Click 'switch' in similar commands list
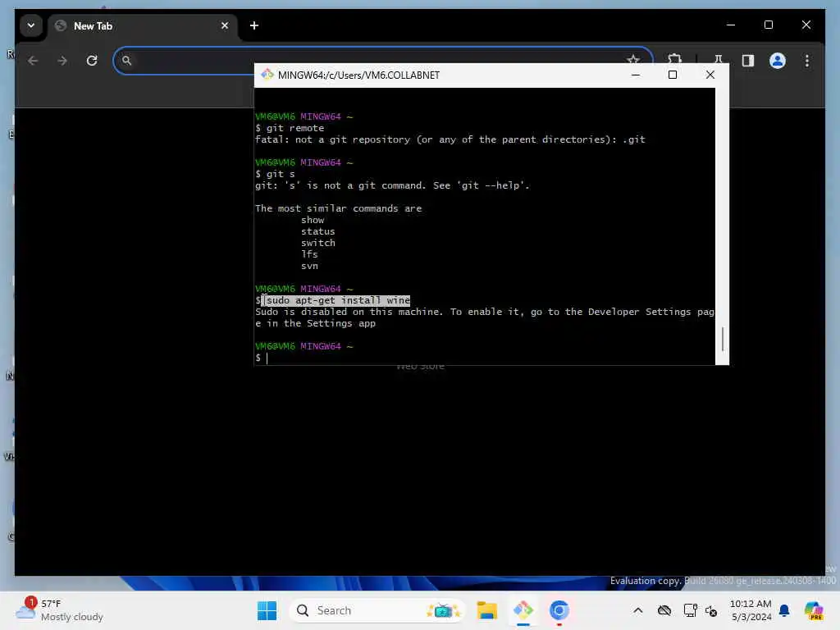840x630 pixels. [x=317, y=243]
